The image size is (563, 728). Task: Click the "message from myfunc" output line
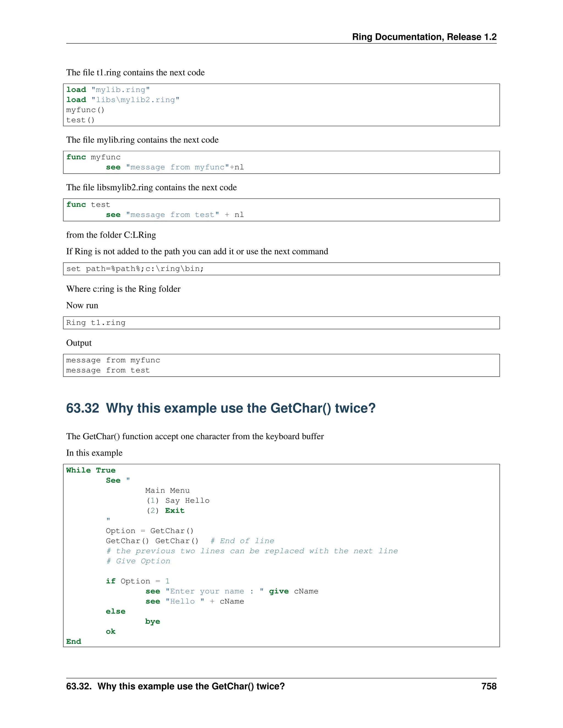pyautogui.click(x=113, y=360)
